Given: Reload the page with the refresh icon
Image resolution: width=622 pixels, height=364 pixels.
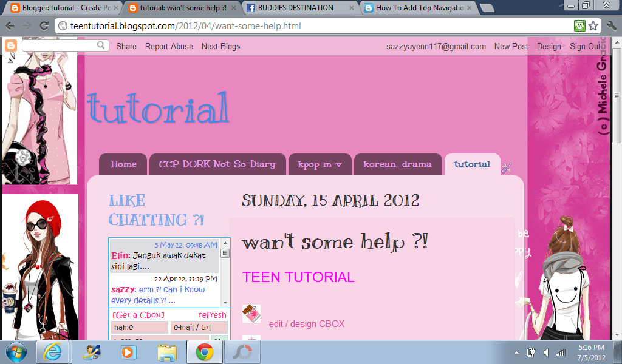Looking at the screenshot, I should tap(44, 26).
